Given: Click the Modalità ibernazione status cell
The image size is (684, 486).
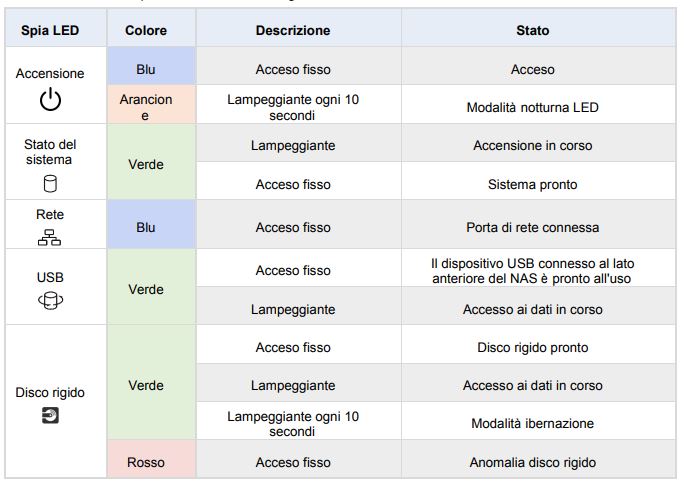Looking at the screenshot, I should (x=532, y=423).
